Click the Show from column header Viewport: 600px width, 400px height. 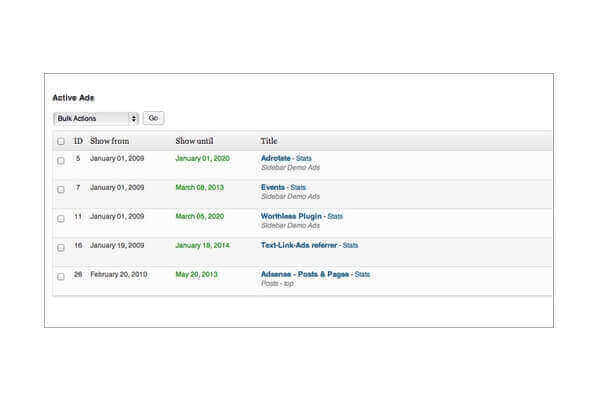click(x=110, y=141)
